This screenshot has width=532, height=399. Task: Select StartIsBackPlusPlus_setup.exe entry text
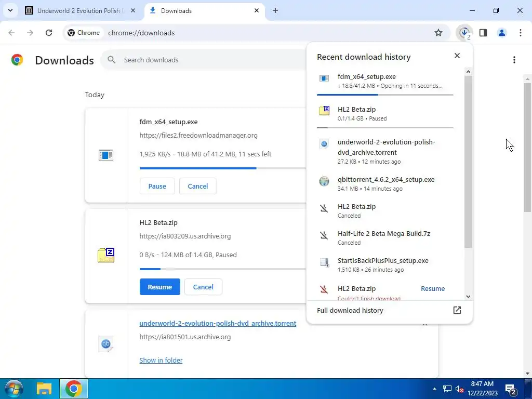pos(383,261)
